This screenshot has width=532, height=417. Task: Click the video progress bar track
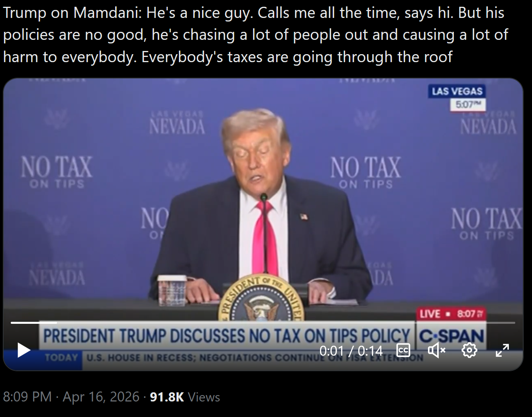pos(263,323)
